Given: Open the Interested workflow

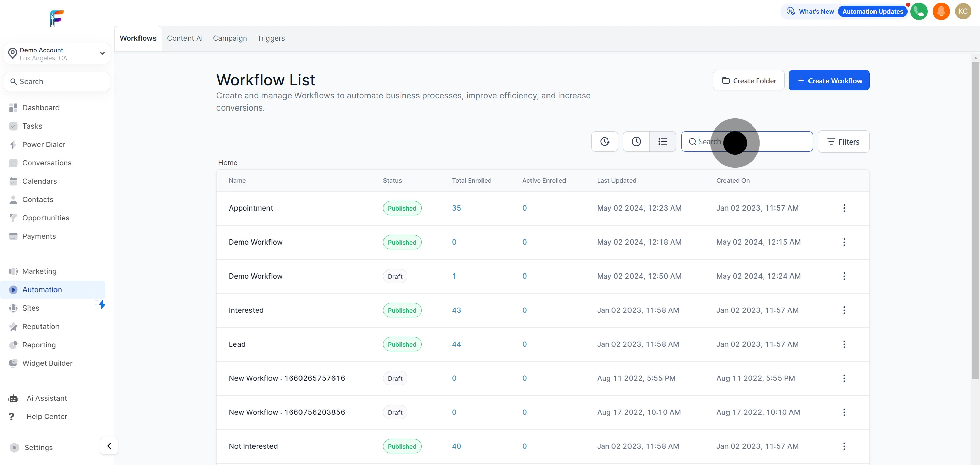Looking at the screenshot, I should pyautogui.click(x=246, y=310).
